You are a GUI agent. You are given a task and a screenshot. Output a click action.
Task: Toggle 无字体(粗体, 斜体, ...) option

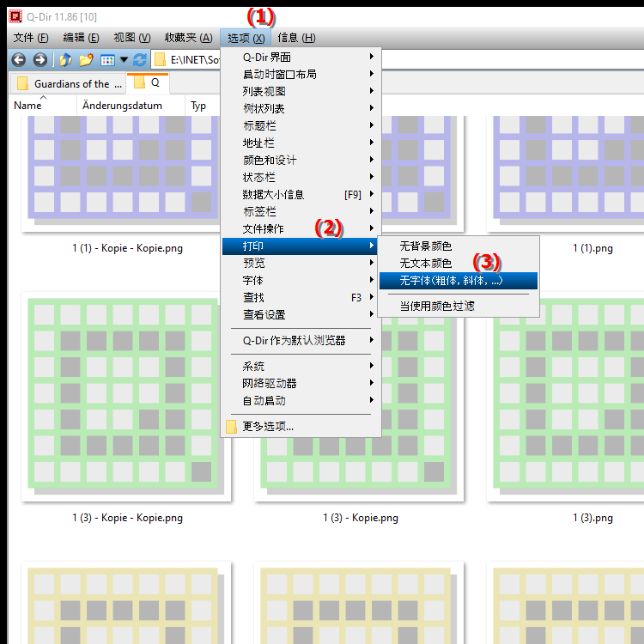click(x=459, y=281)
